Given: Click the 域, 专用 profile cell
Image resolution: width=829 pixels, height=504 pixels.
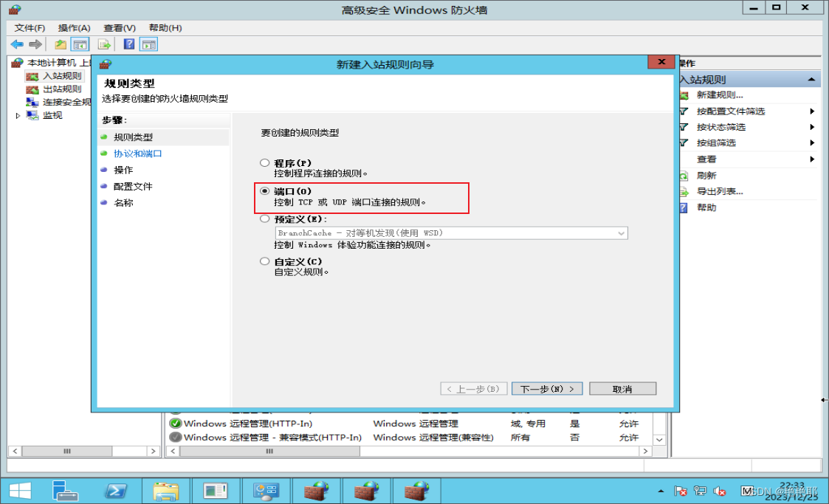Looking at the screenshot, I should click(x=528, y=424).
